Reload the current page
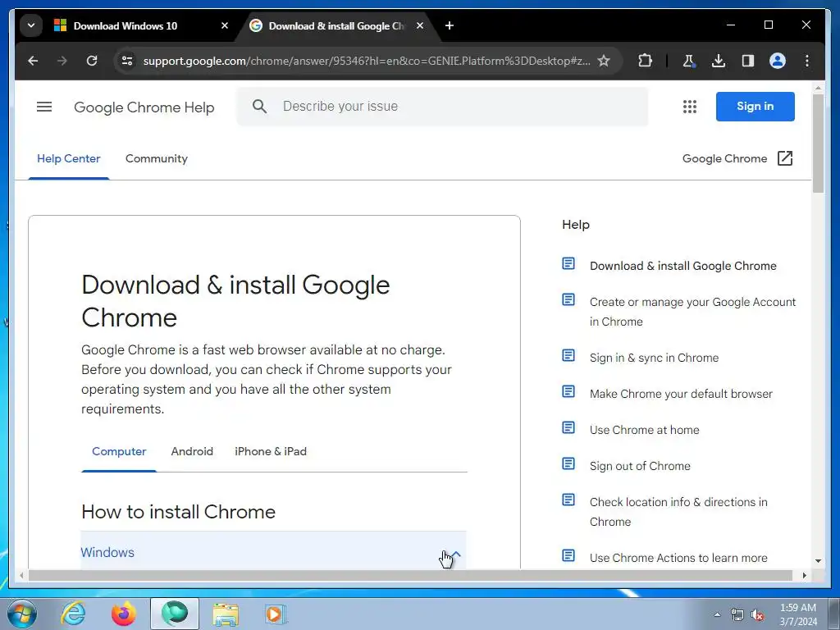This screenshot has height=630, width=840. point(92,61)
